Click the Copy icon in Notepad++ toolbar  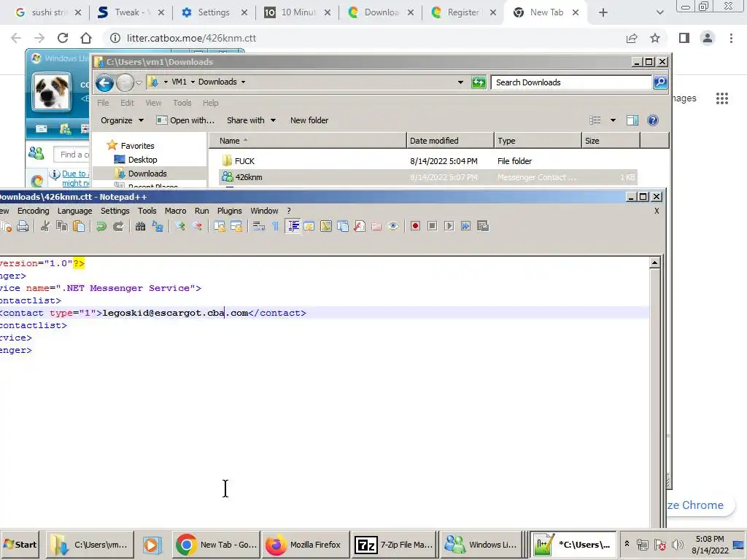tap(62, 226)
